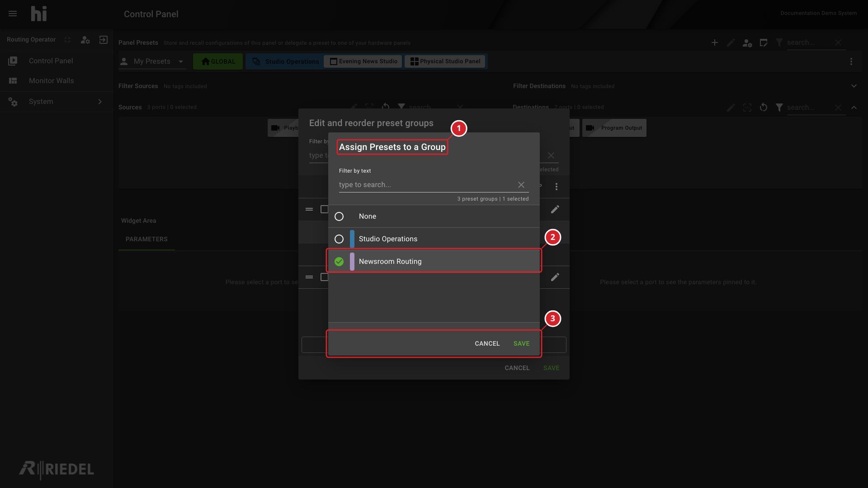868x488 pixels.
Task: Collapse the Destinations section chevron
Action: 854,108
